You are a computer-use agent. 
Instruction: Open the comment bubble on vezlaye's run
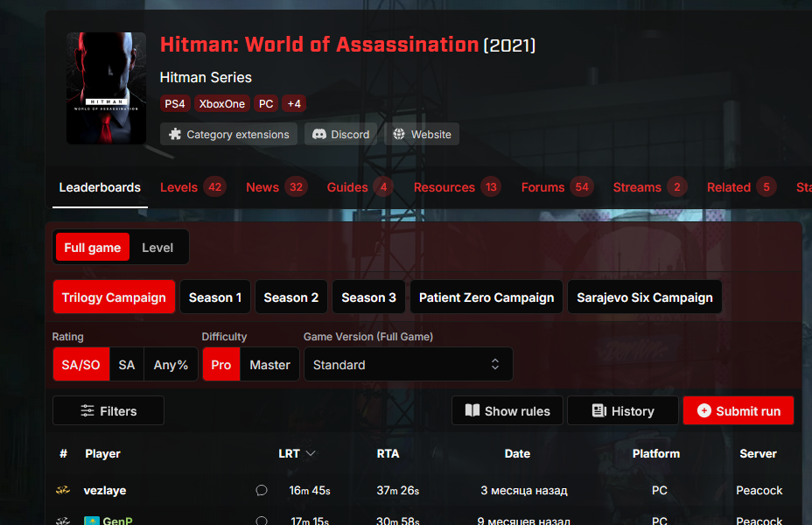(x=262, y=490)
